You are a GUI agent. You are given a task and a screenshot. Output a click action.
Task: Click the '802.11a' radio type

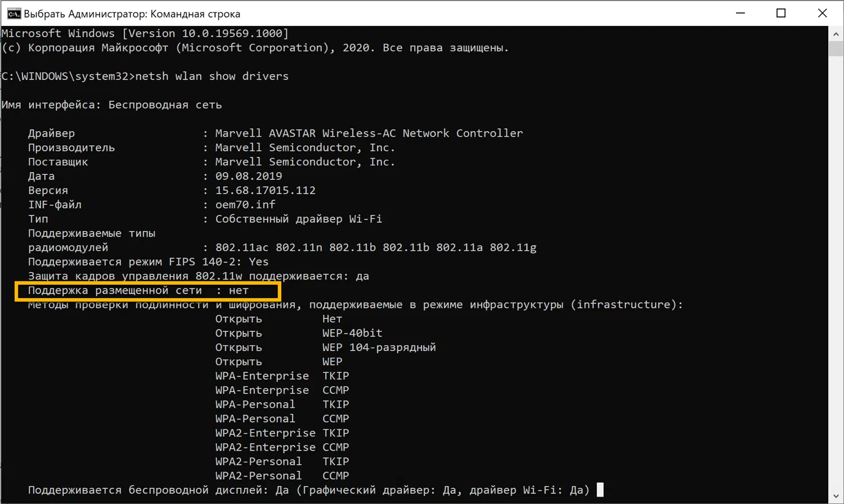click(459, 247)
